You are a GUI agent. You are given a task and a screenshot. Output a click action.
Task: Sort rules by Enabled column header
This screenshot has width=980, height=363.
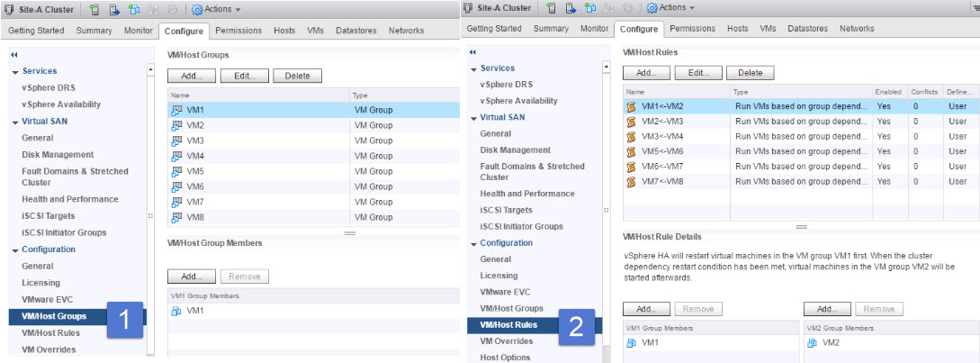click(888, 92)
